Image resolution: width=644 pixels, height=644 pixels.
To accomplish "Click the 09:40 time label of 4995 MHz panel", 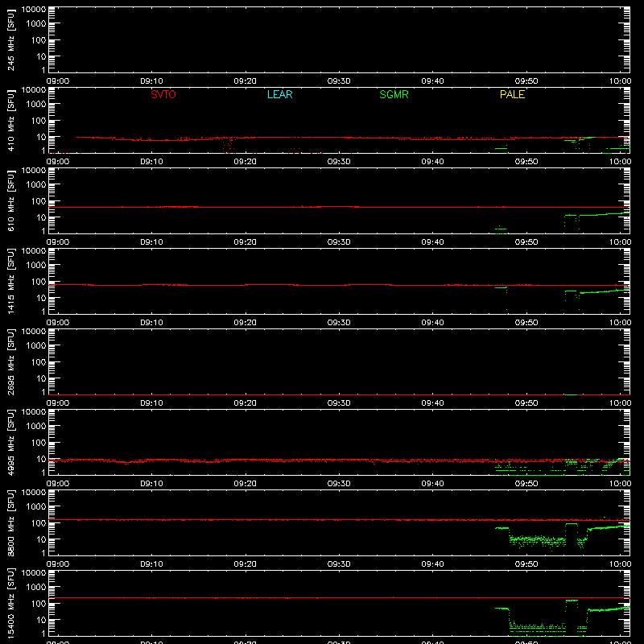I will tap(432, 484).
